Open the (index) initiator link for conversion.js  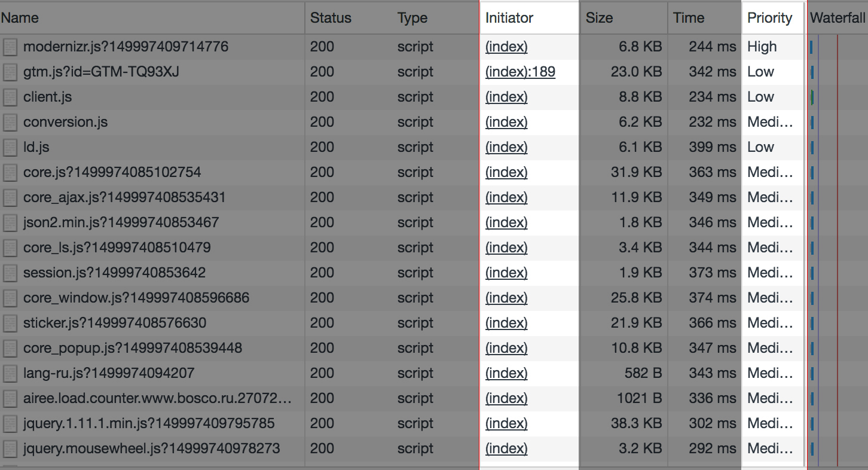pyautogui.click(x=506, y=122)
